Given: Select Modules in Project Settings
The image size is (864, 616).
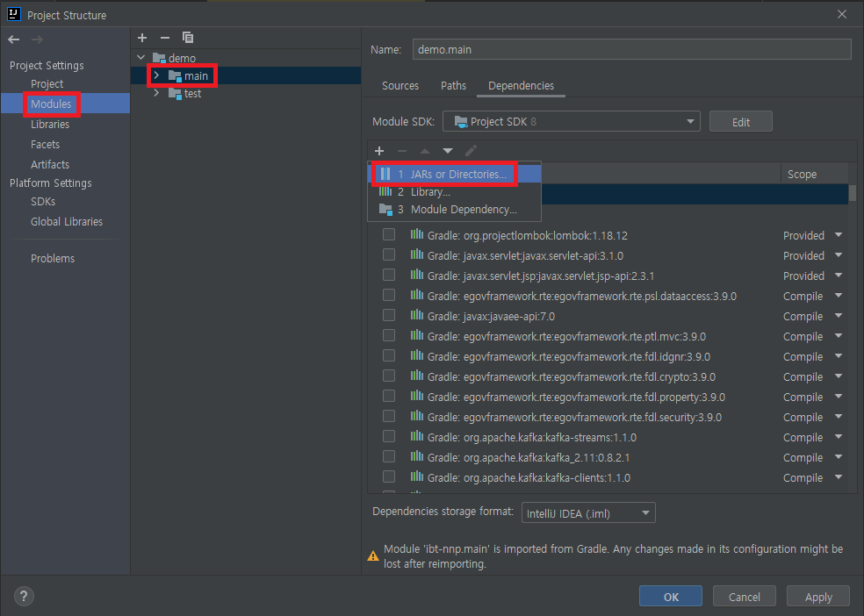Looking at the screenshot, I should [51, 104].
